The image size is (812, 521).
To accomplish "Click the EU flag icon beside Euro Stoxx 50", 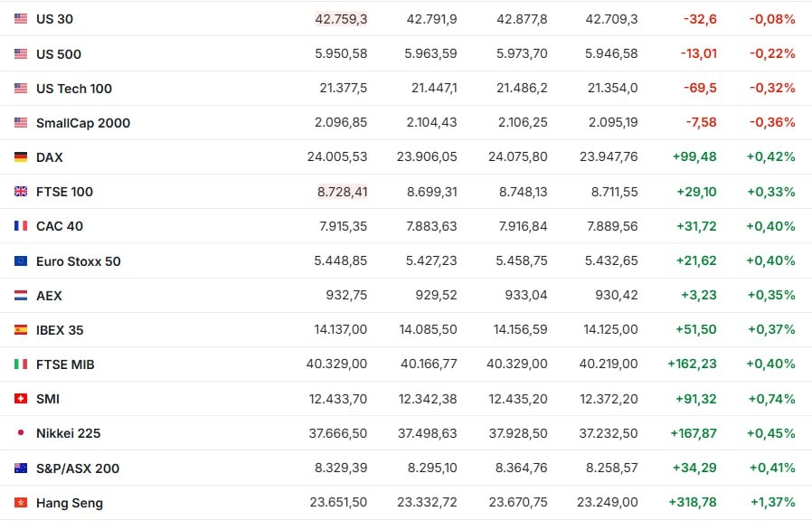I will [x=21, y=261].
